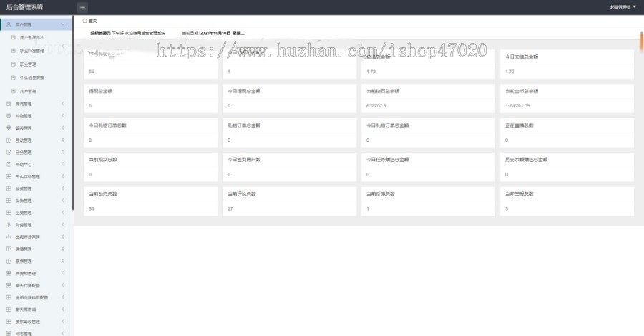The image size is (644, 336).
Task: Click the 今日礼物订单总数 card title
Action: tap(107, 125)
